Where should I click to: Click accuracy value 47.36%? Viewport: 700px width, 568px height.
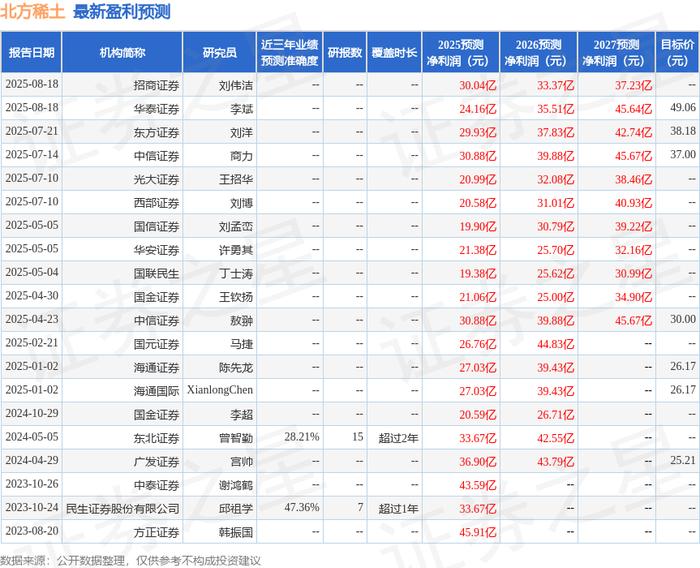(x=302, y=507)
